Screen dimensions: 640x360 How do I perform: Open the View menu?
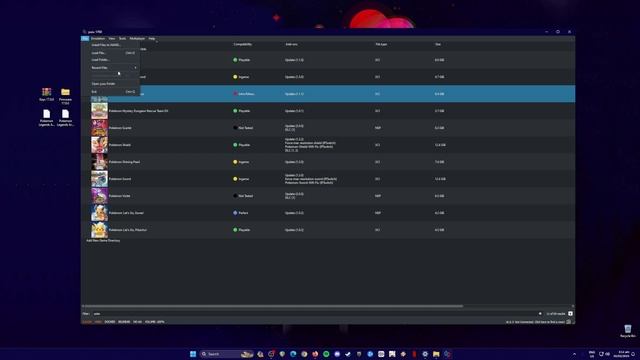(111, 38)
